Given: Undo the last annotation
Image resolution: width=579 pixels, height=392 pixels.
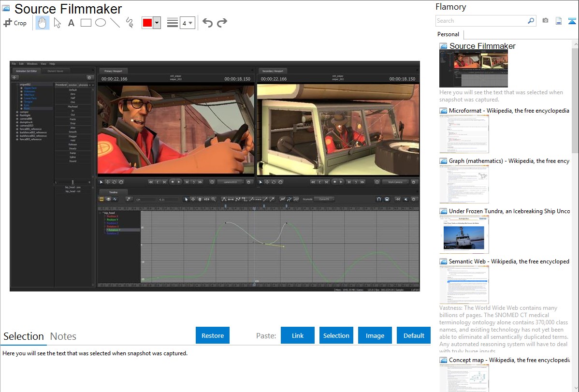Looking at the screenshot, I should coord(207,23).
